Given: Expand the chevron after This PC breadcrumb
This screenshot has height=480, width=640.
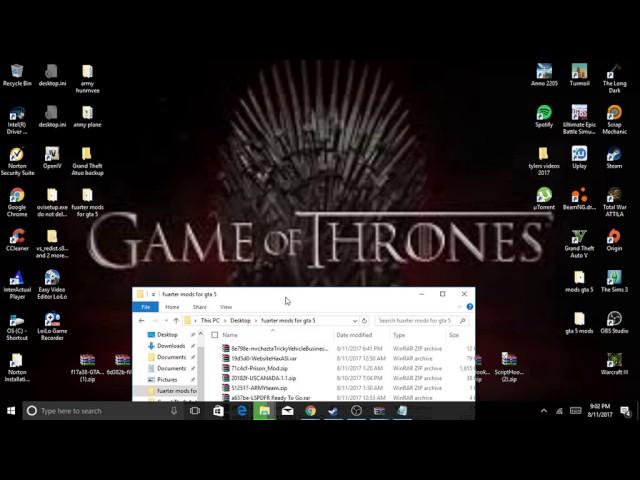Looking at the screenshot, I should point(225,321).
